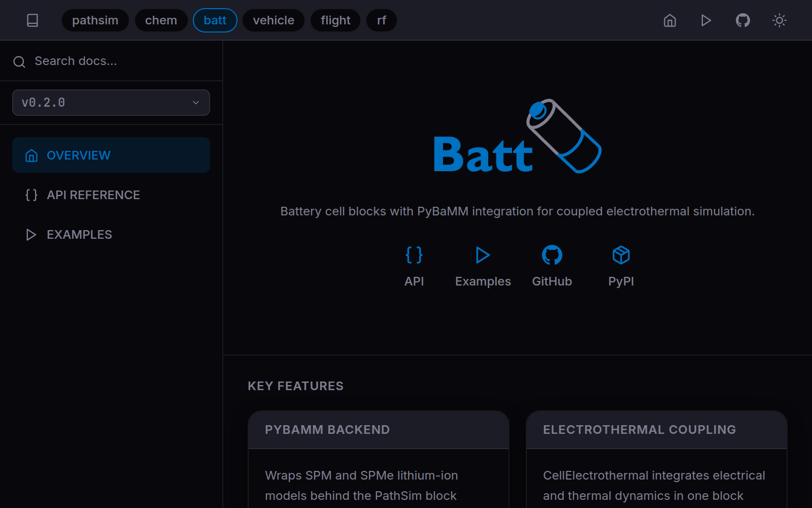Switch to the rf package tab
Viewport: 812px width, 508px height.
tap(382, 20)
